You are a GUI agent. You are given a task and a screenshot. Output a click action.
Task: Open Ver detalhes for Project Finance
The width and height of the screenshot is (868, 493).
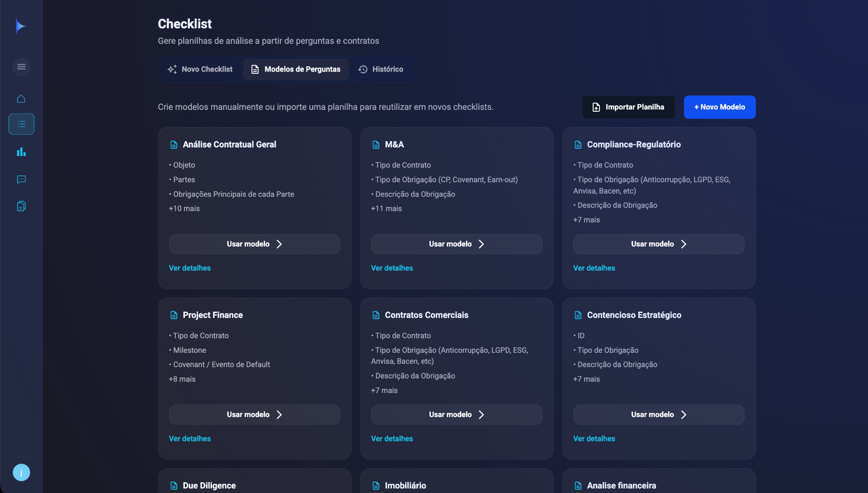coord(190,439)
